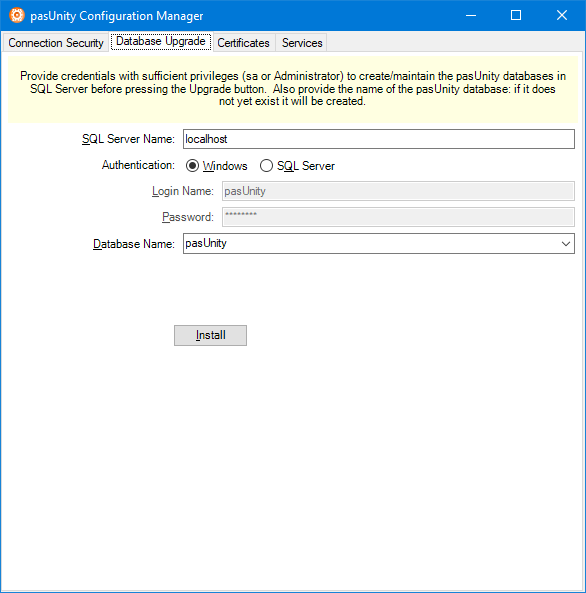
Task: Click the "Database Name:" label
Action: coord(134,244)
